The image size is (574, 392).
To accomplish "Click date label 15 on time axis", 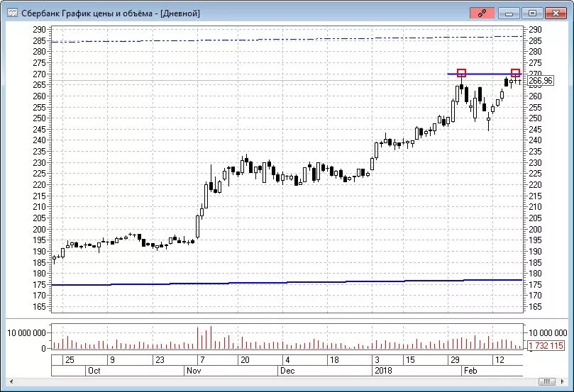I will click(410, 360).
